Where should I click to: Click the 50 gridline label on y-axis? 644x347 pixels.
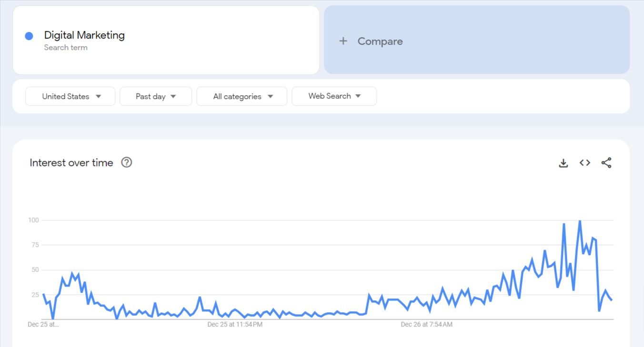(35, 270)
